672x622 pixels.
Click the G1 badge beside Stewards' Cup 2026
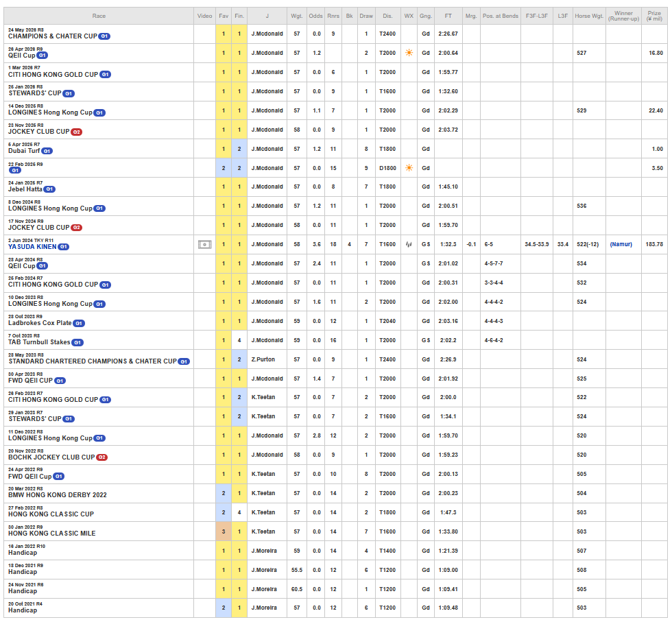[69, 94]
